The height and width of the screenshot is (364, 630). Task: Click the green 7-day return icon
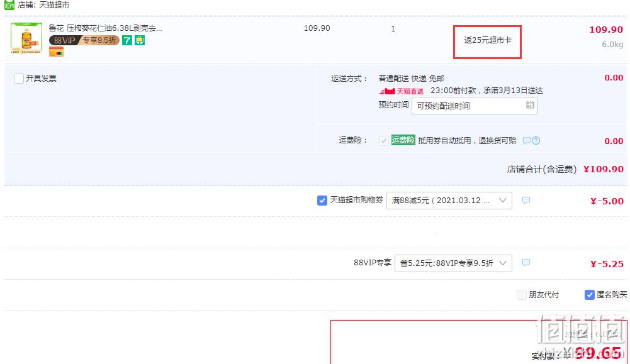pos(127,40)
